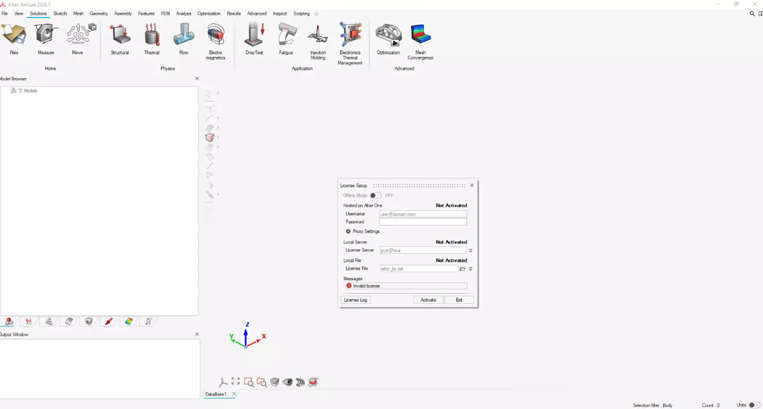Switch to the Mesh ribbon tab
This screenshot has width=763, height=409.
click(x=78, y=14)
